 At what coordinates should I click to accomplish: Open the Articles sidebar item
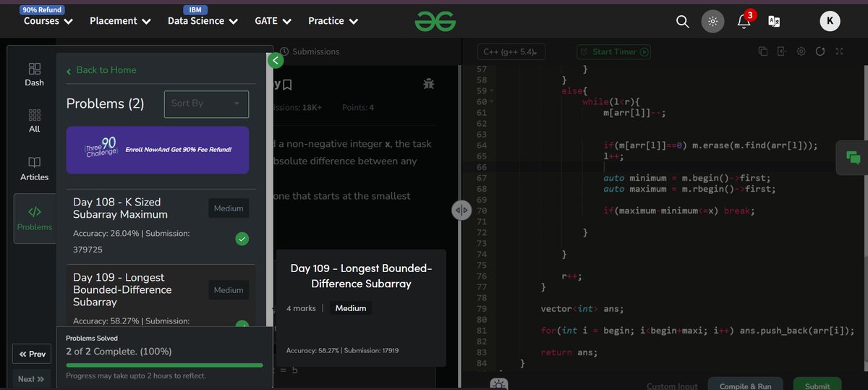pos(34,168)
